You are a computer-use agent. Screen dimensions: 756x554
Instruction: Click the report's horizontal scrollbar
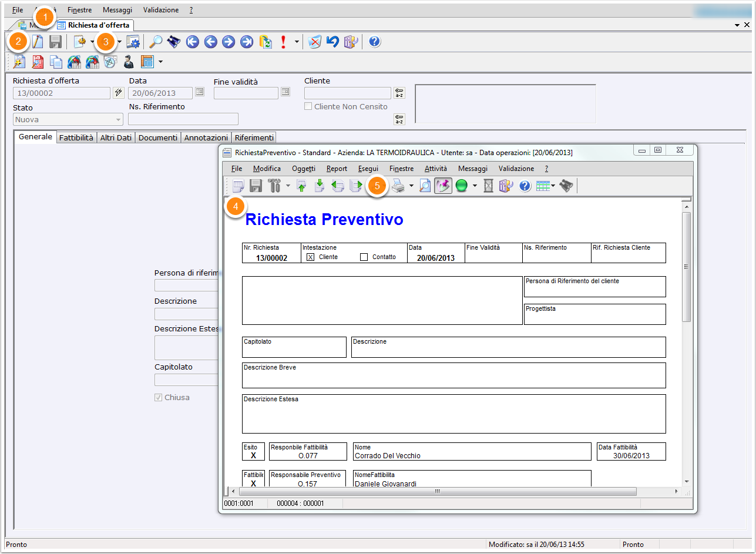click(x=436, y=491)
